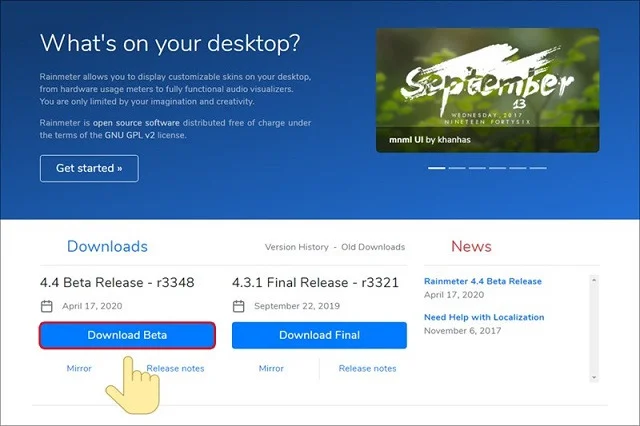Select the first carousel slide indicator

point(437,168)
